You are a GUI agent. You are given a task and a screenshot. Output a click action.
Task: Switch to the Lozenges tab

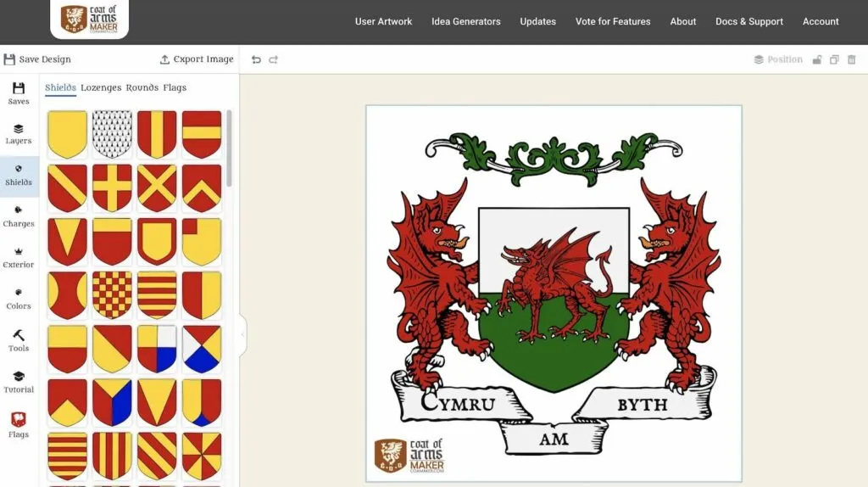(101, 87)
